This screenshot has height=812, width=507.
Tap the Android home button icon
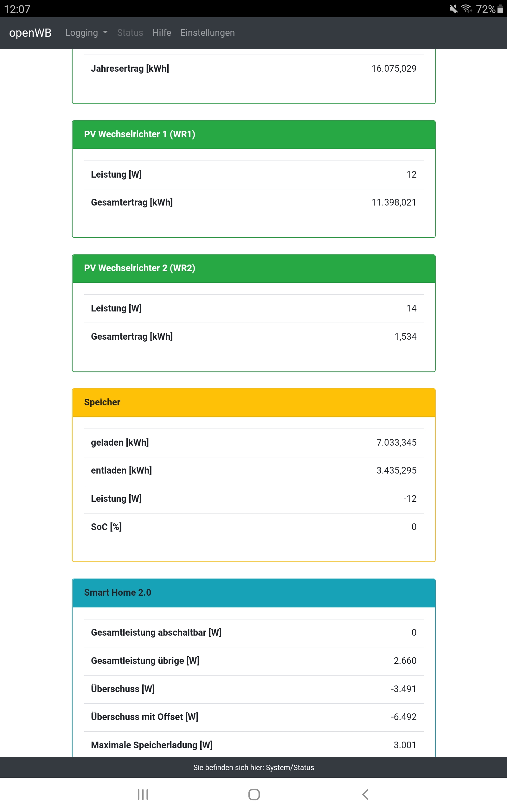tap(254, 794)
